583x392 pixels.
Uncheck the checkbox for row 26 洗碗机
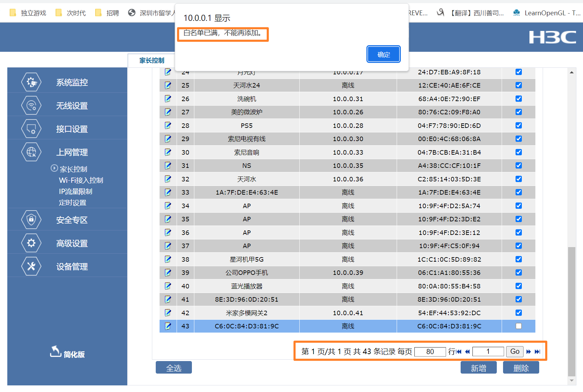click(519, 99)
